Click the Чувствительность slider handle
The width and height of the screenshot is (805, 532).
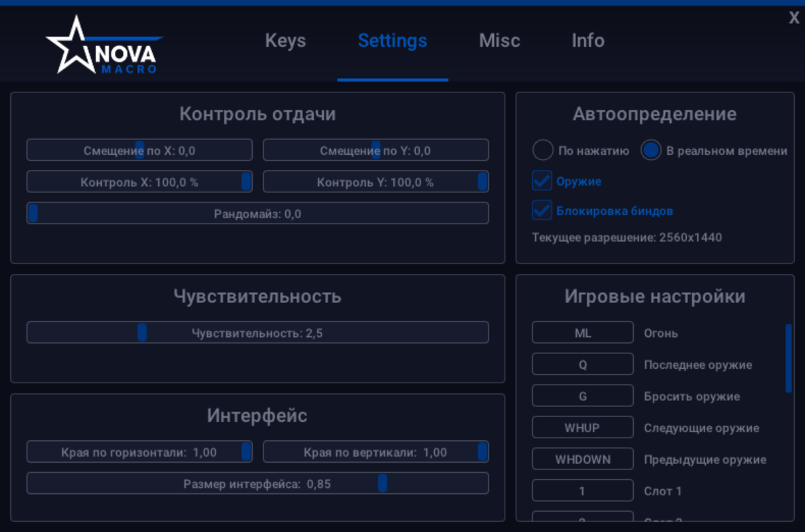[141, 332]
